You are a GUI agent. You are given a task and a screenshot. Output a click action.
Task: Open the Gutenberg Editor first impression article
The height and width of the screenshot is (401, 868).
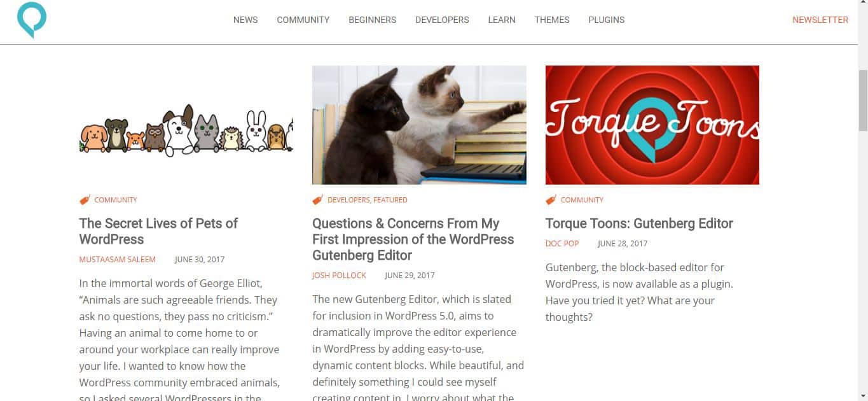413,239
